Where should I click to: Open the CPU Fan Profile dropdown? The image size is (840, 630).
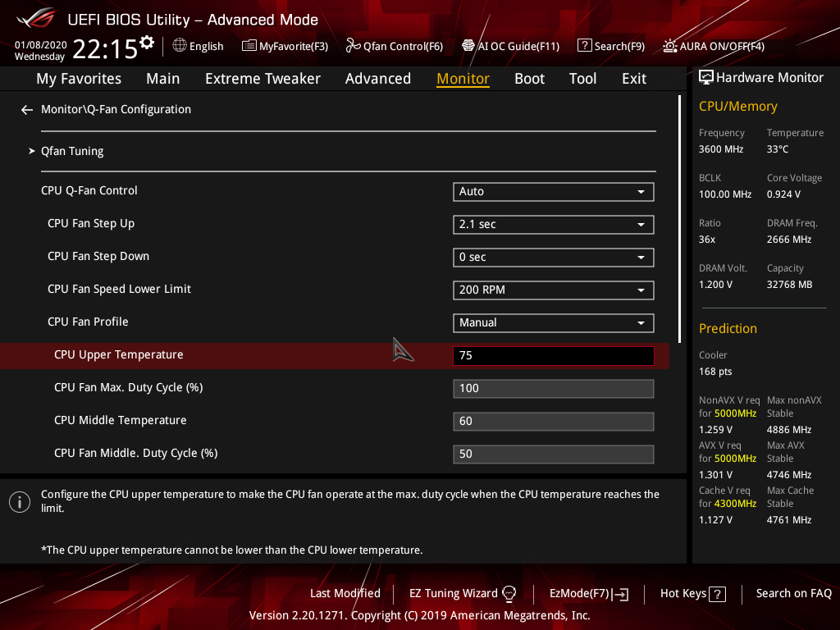pos(554,323)
